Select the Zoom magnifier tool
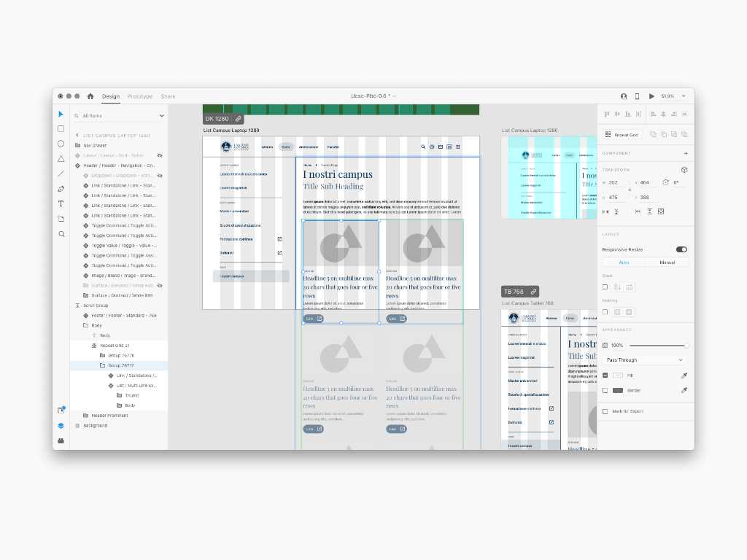Viewport: 747px width, 560px height. pyautogui.click(x=61, y=234)
